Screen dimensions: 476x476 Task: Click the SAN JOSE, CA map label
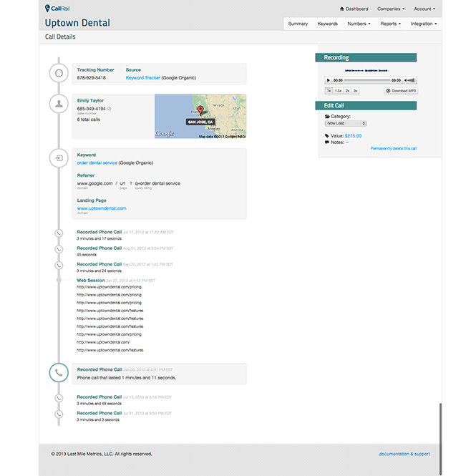[x=200, y=122]
